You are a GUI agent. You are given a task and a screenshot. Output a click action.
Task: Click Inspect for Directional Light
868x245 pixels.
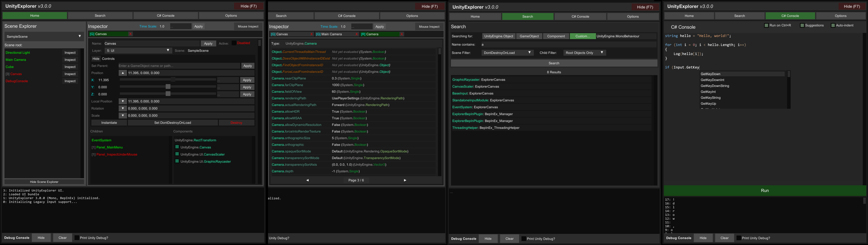[x=70, y=53]
